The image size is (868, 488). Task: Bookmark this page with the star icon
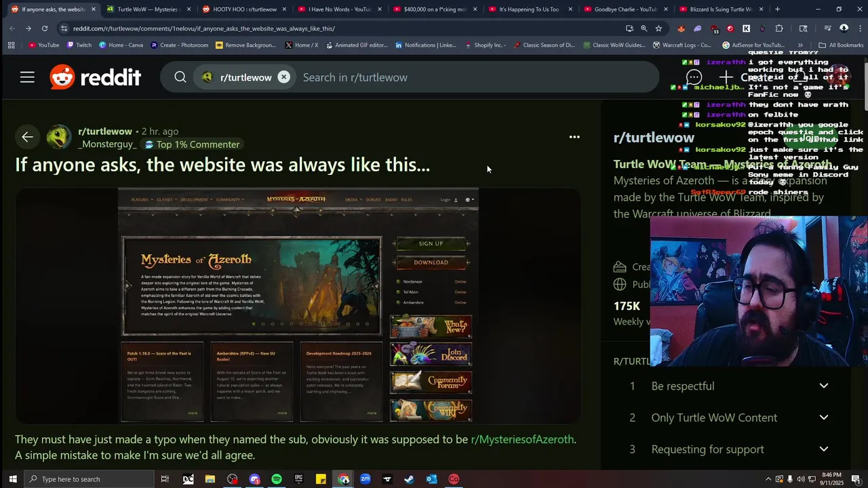coord(658,28)
